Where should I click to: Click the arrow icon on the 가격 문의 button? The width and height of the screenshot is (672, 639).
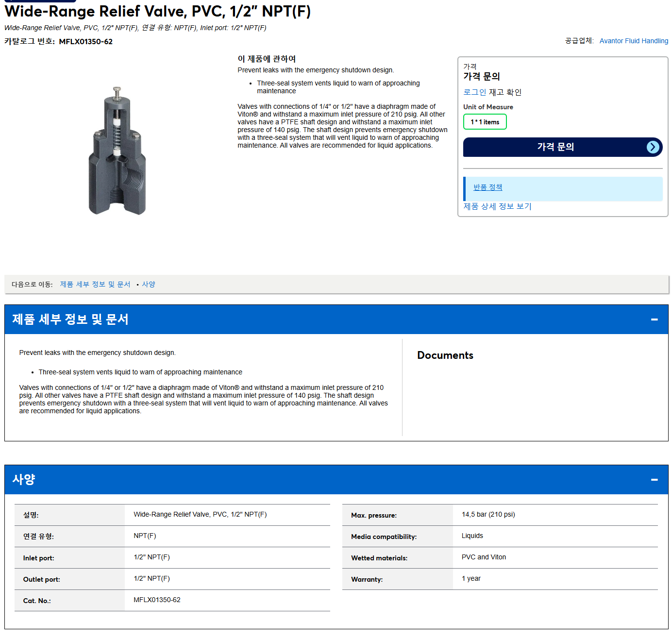653,147
